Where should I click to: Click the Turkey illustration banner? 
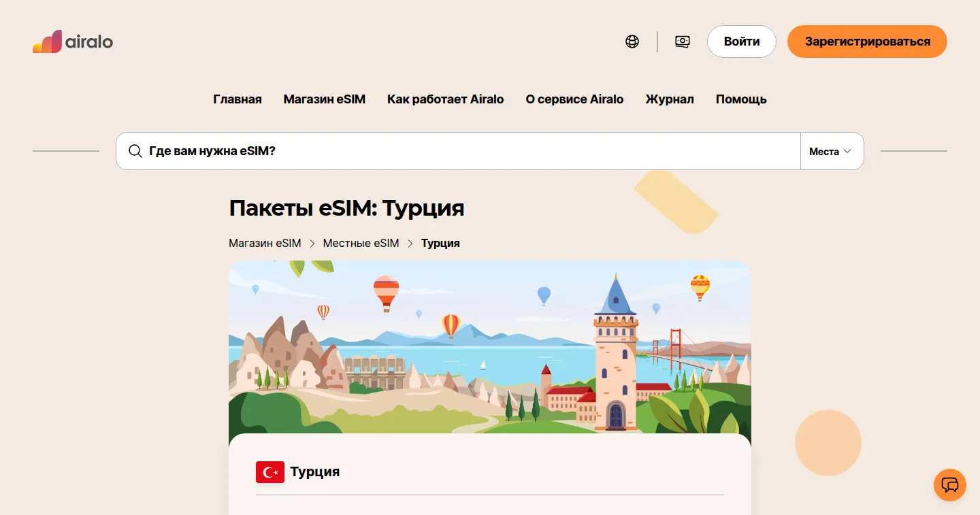point(490,347)
